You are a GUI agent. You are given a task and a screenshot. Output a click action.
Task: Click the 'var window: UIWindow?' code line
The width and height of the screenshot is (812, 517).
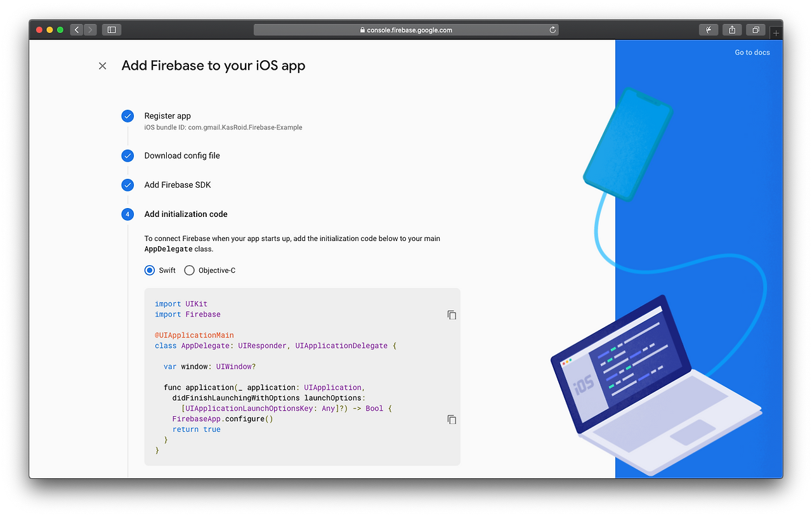[x=209, y=367]
